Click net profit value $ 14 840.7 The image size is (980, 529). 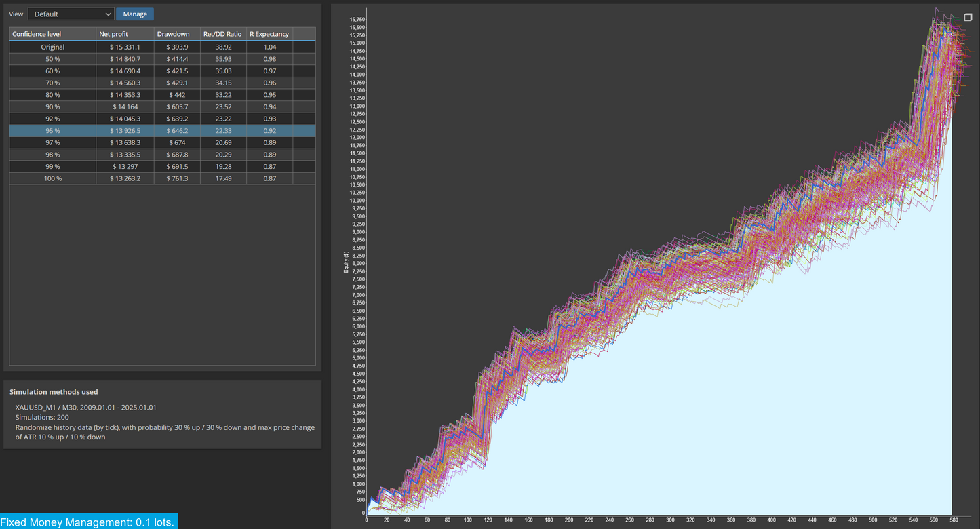click(125, 59)
